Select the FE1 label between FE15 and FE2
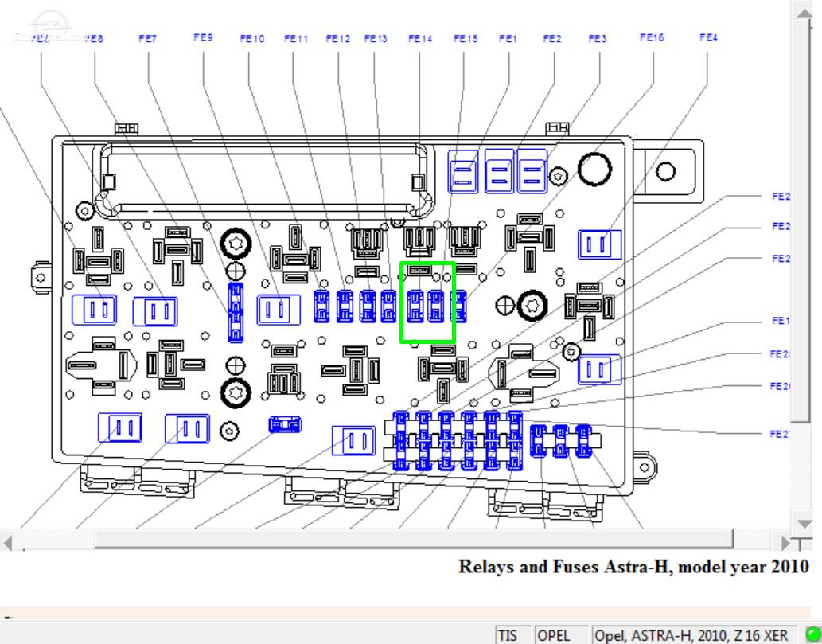 (x=508, y=38)
